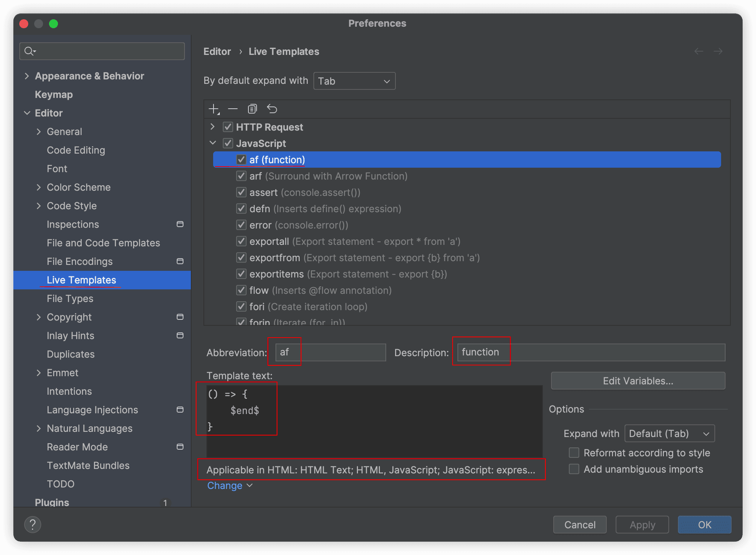Open the Expand with Default (Tab) dropdown
756x555 pixels.
(669, 433)
